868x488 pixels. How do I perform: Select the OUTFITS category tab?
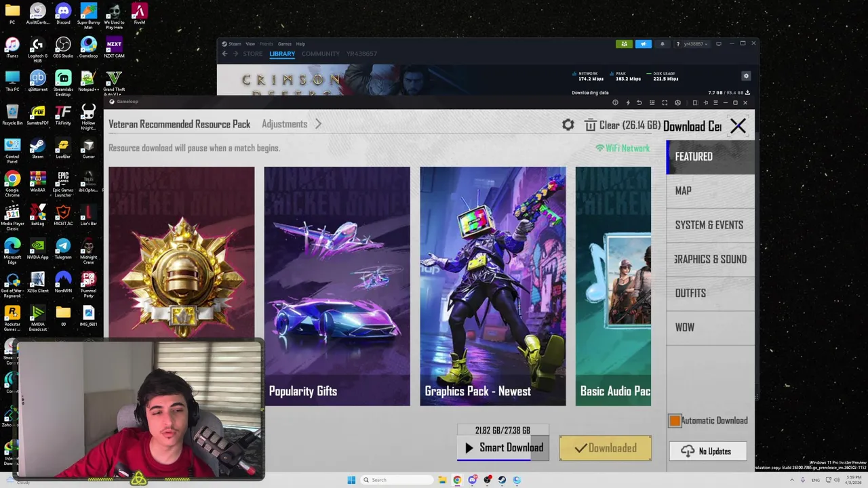710,293
